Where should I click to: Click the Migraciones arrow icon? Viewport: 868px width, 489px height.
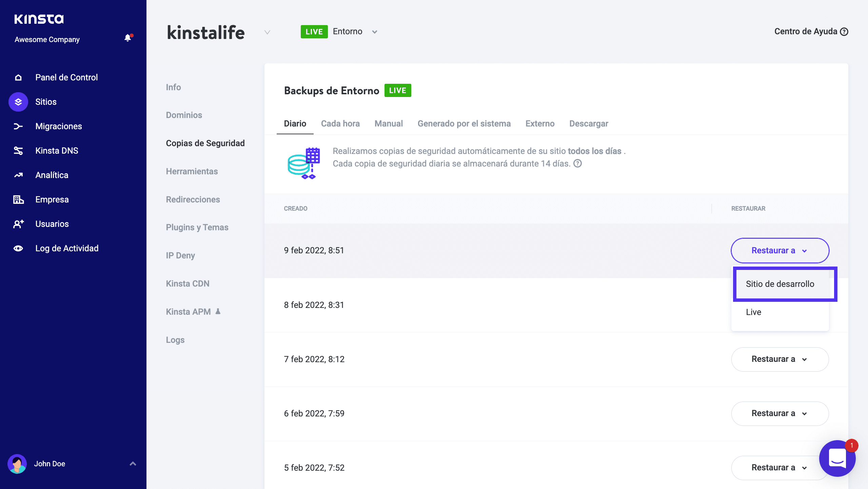click(x=18, y=126)
